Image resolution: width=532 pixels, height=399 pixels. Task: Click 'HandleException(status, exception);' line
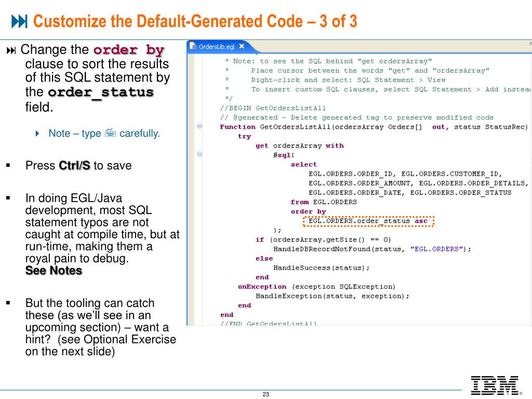coord(332,296)
